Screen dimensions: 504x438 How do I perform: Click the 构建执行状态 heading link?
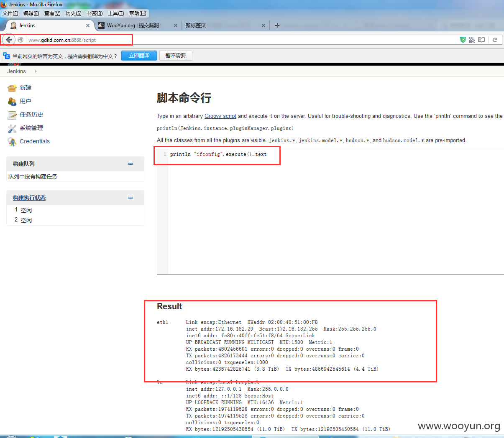click(29, 198)
